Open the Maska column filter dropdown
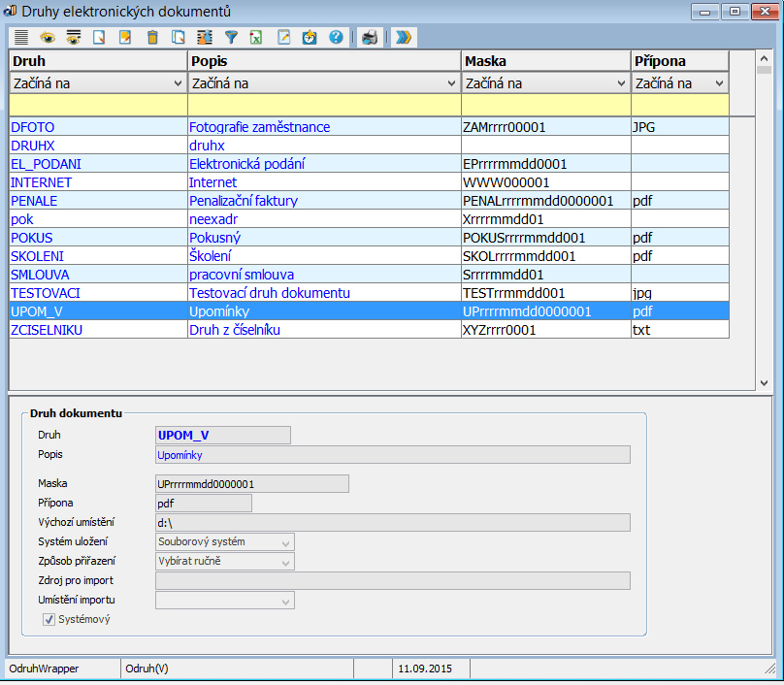 pos(621,83)
